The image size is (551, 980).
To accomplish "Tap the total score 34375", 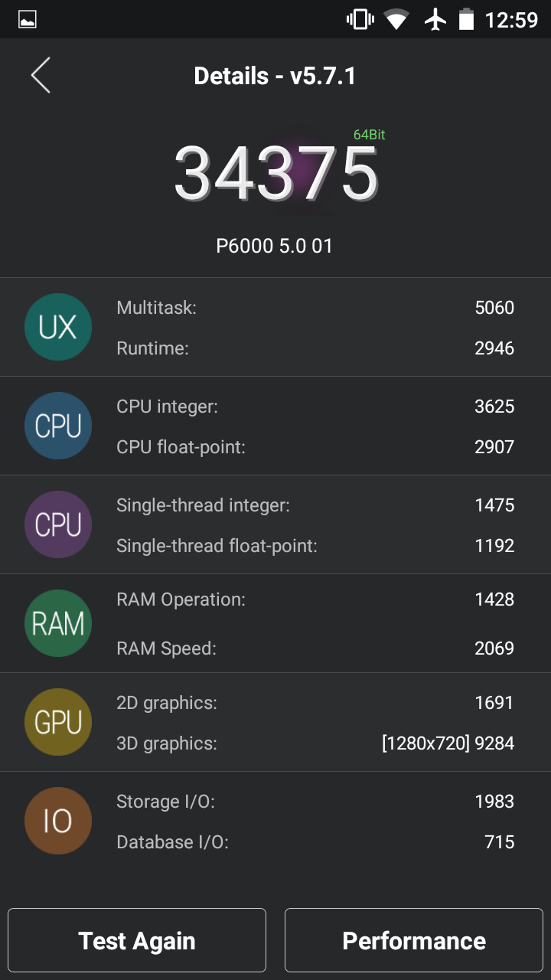I will (275, 174).
